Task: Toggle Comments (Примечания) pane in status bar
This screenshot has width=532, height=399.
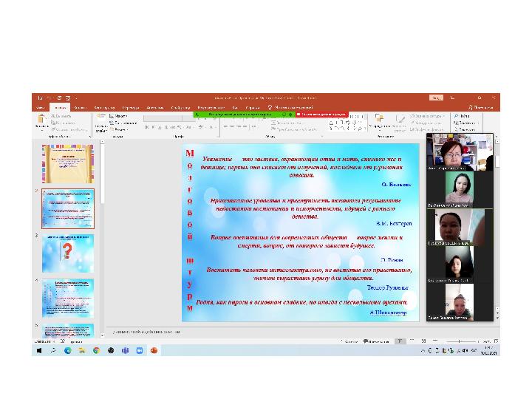Action: click(x=376, y=341)
